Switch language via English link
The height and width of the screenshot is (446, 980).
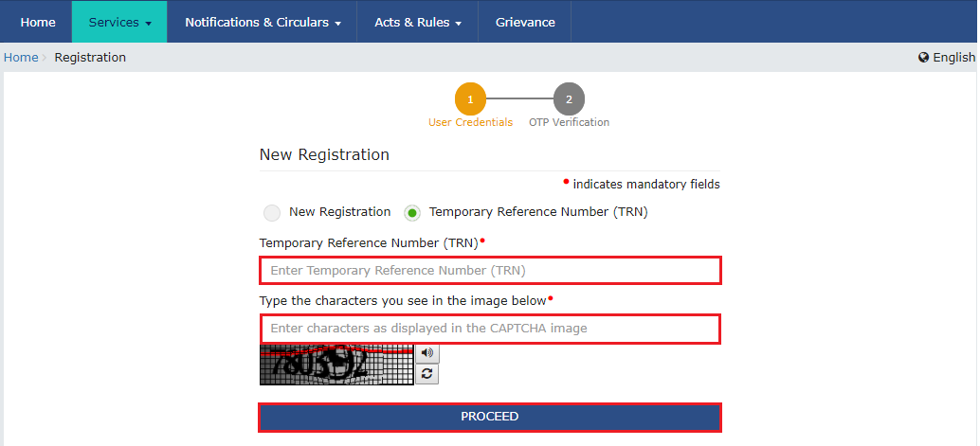953,58
